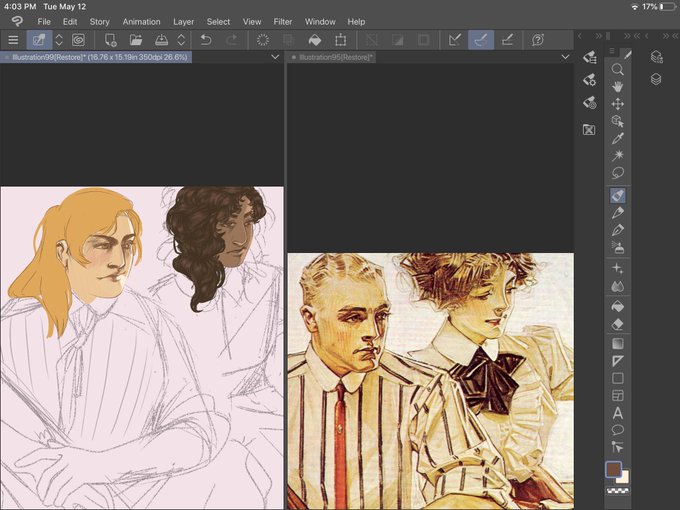The height and width of the screenshot is (510, 680).
Task: Select the Eyedropper tool
Action: [x=618, y=138]
